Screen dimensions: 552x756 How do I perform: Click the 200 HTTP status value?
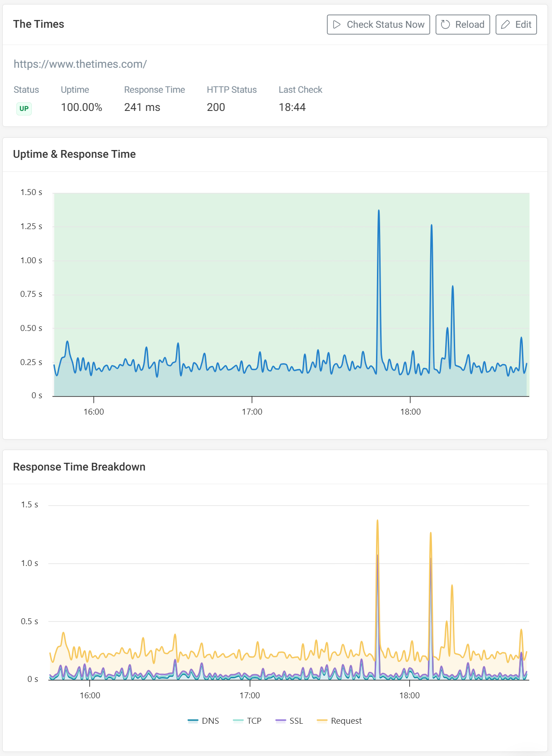[216, 107]
